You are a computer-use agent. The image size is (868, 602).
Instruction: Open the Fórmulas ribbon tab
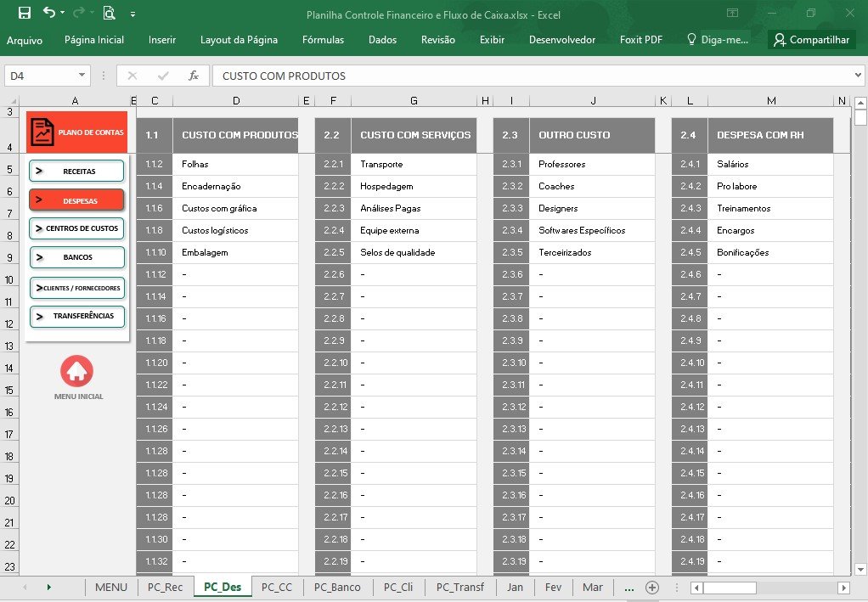(x=323, y=40)
